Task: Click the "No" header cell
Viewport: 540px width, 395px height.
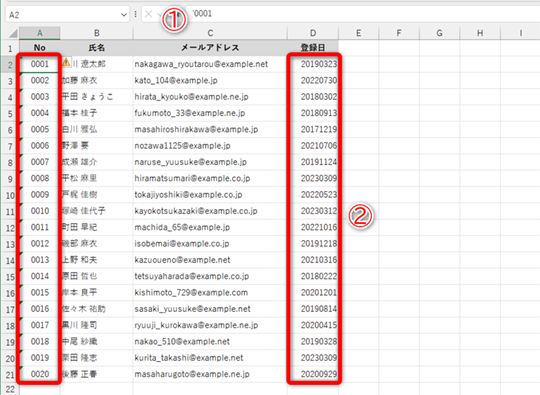Action: pos(40,48)
